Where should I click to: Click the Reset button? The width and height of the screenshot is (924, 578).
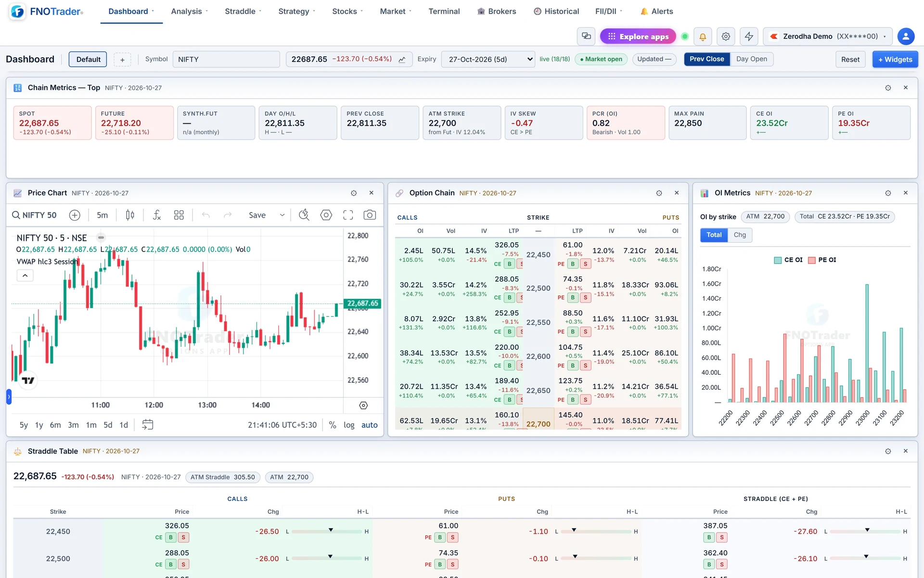point(850,59)
